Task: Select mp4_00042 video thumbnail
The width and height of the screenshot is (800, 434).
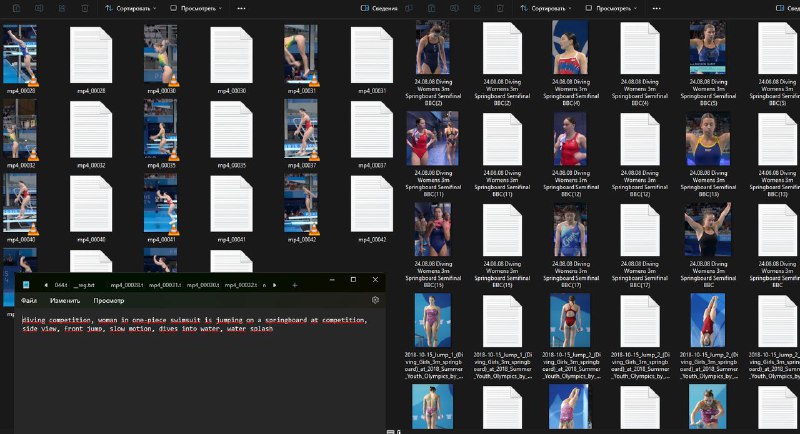Action: point(301,203)
